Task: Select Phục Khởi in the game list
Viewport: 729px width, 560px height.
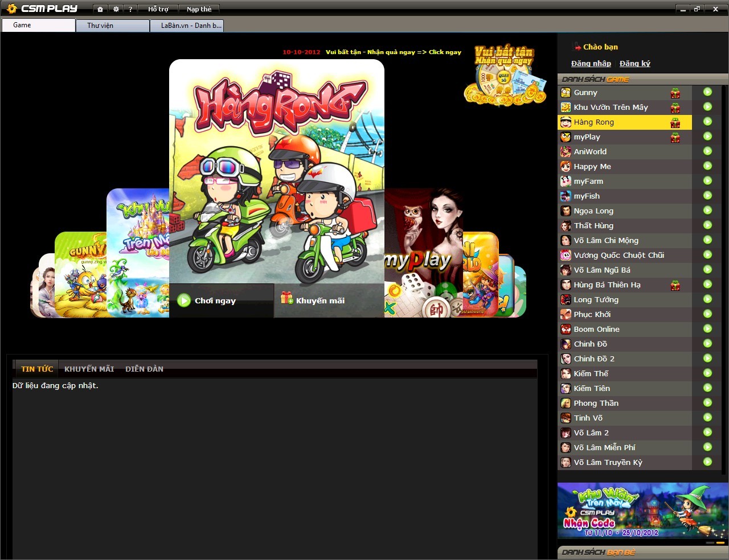Action: point(625,314)
